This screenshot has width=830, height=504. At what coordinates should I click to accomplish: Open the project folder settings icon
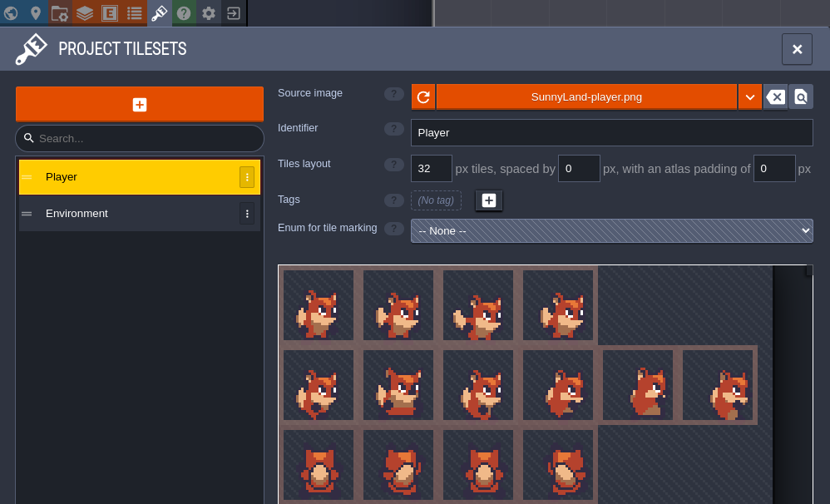point(59,13)
